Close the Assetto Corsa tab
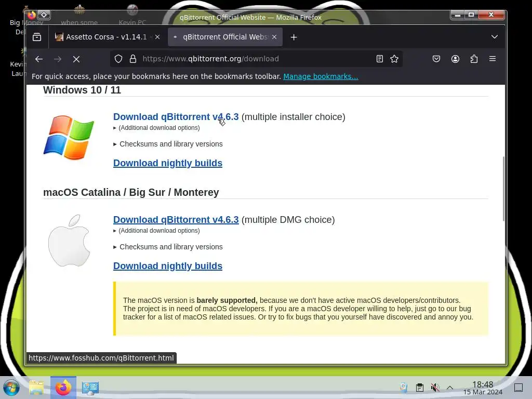The width and height of the screenshot is (532, 399). coord(157,37)
